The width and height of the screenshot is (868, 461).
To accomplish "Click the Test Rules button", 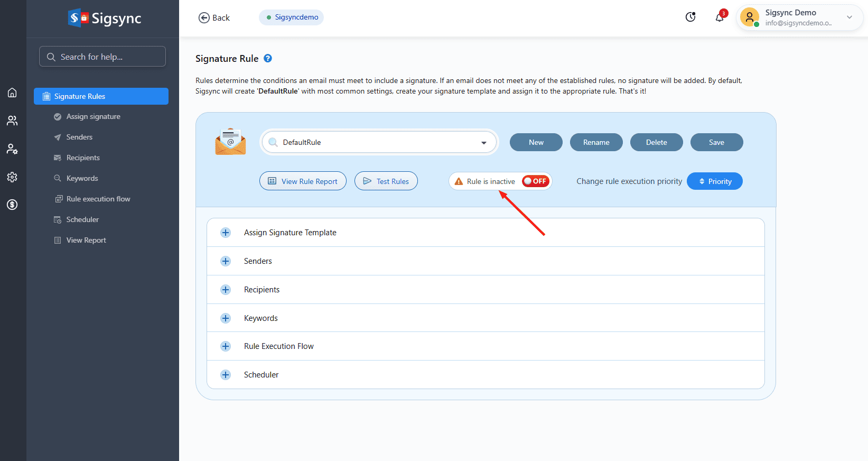I will (386, 181).
